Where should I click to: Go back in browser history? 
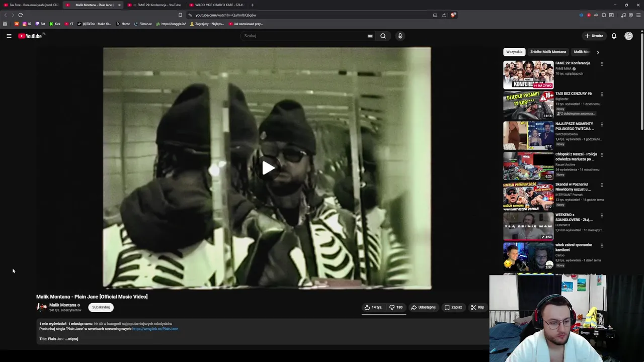point(6,15)
